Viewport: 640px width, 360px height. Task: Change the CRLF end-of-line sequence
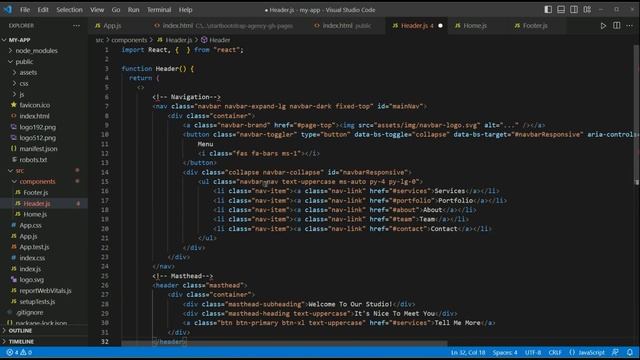coord(555,352)
